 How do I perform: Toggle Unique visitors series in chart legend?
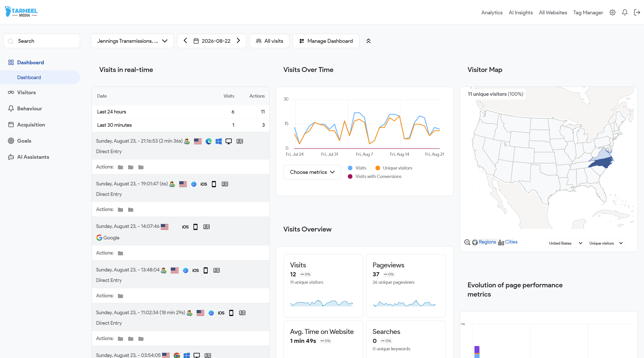pyautogui.click(x=394, y=168)
